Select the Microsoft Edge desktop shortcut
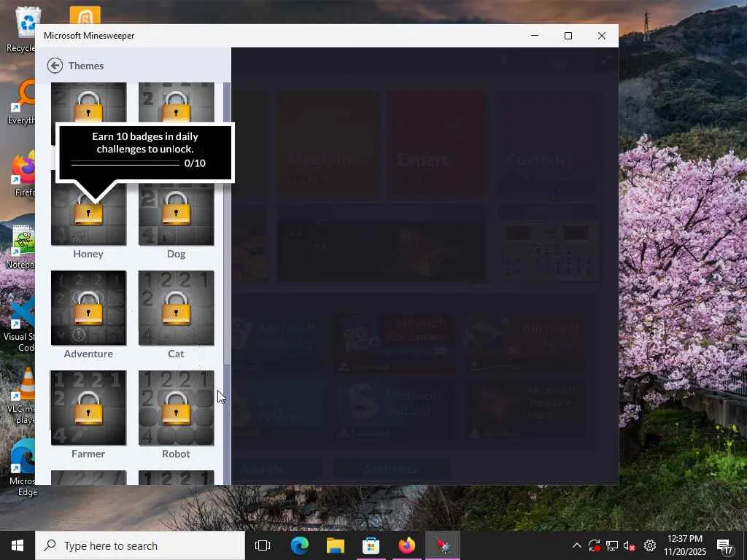 click(x=23, y=467)
